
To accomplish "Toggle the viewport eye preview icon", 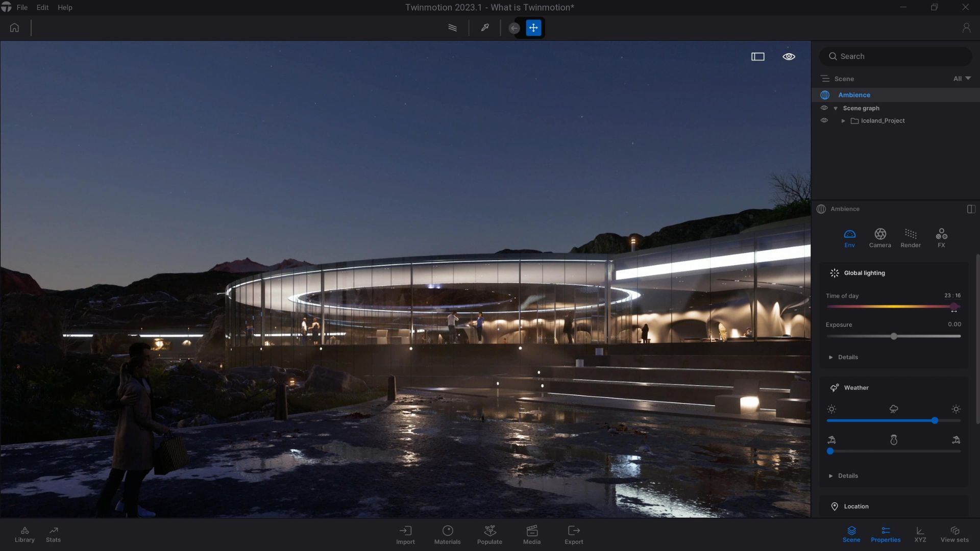I will tap(789, 56).
